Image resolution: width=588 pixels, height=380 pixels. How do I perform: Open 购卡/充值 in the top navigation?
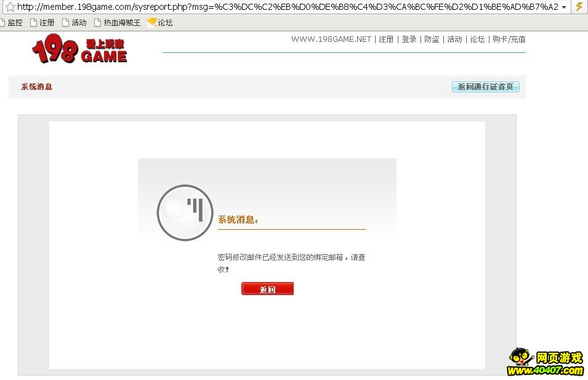(x=509, y=39)
